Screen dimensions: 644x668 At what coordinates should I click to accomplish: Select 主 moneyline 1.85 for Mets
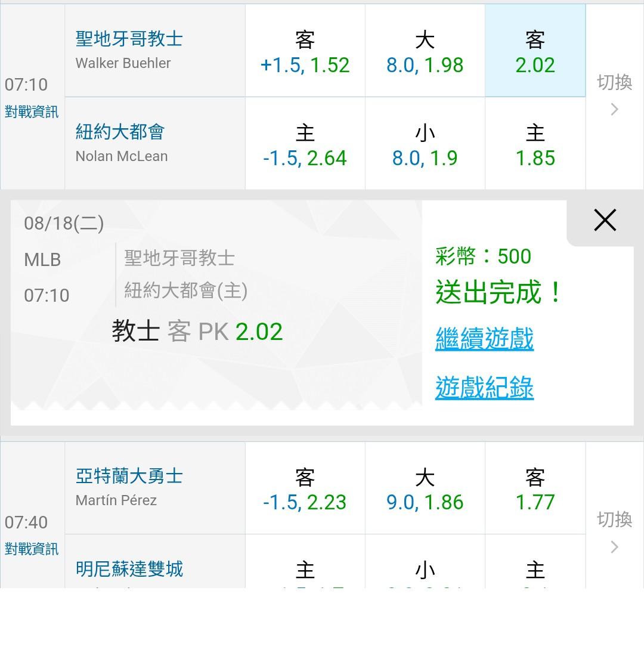click(535, 144)
